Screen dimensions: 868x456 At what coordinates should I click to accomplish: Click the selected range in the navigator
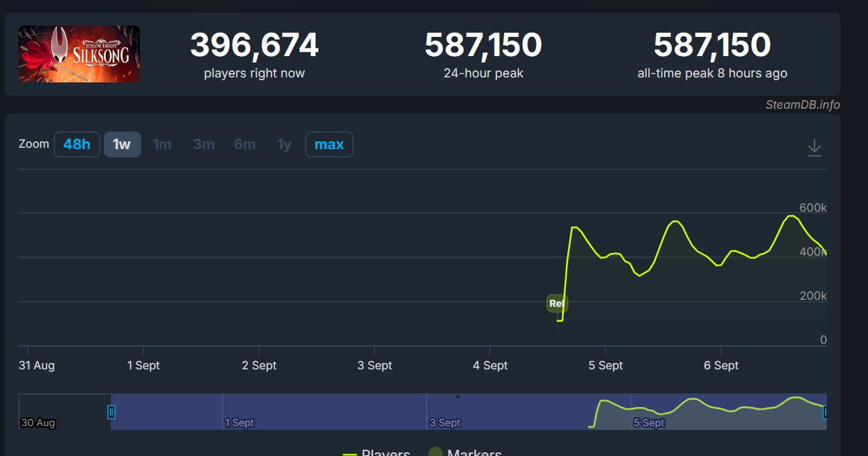point(468,412)
